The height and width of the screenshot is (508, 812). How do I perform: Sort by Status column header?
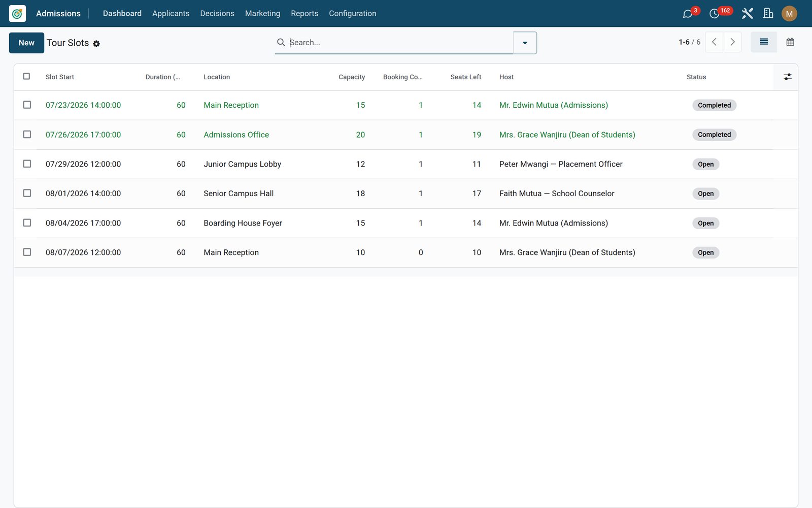click(x=696, y=77)
